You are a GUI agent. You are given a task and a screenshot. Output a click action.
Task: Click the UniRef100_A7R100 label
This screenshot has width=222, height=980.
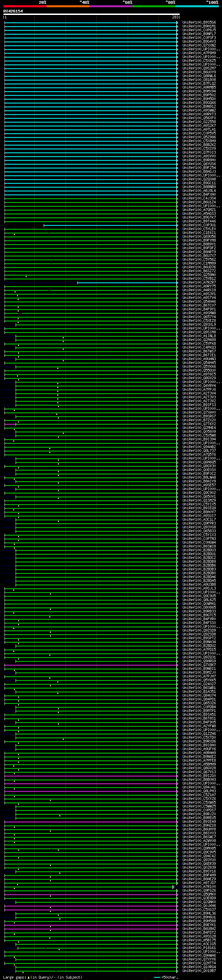199,887
